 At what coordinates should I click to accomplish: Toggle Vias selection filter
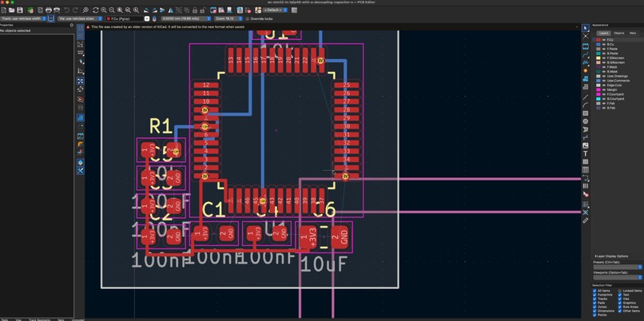click(620, 299)
